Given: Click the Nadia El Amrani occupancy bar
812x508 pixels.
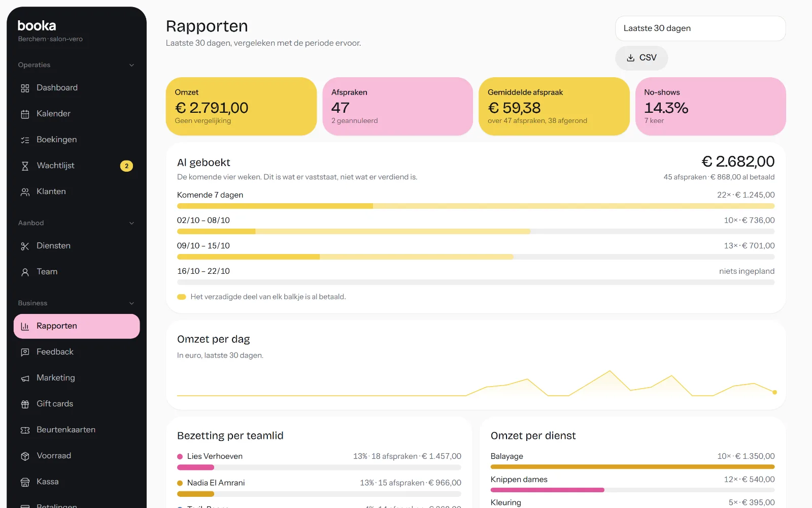Looking at the screenshot, I should (x=319, y=494).
